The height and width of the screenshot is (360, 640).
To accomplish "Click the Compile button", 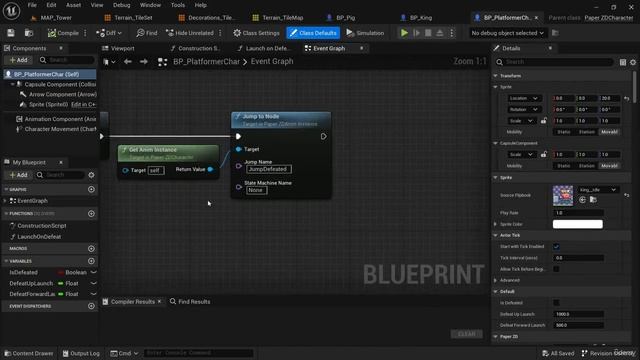I will [x=63, y=33].
